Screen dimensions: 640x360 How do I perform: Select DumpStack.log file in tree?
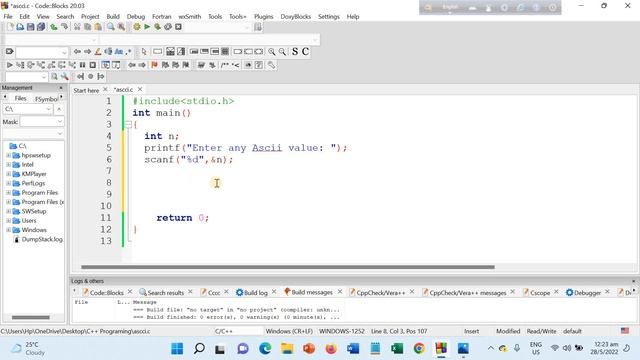[42, 240]
